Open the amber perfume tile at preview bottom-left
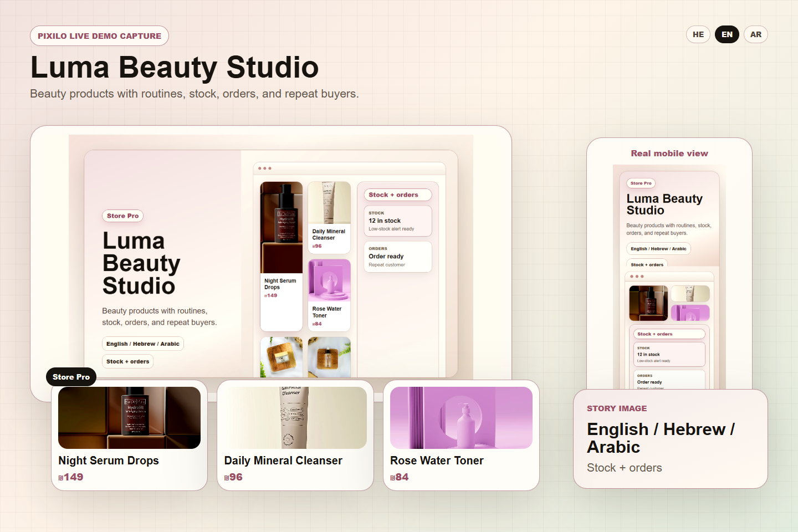 click(282, 357)
